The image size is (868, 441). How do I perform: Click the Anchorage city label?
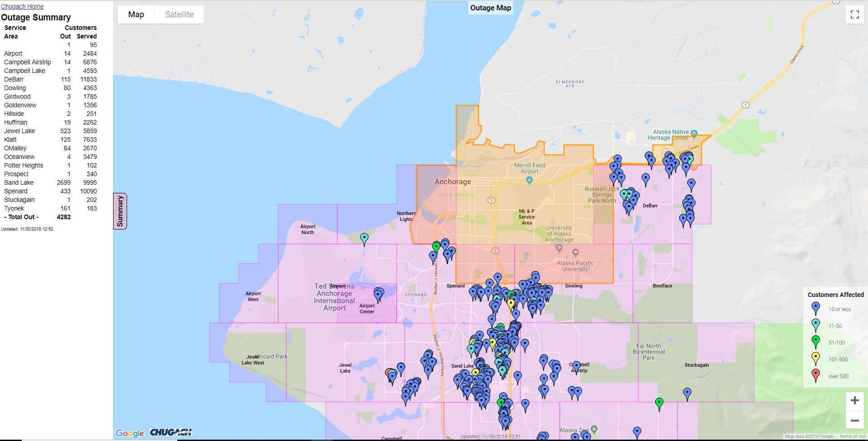pyautogui.click(x=453, y=182)
